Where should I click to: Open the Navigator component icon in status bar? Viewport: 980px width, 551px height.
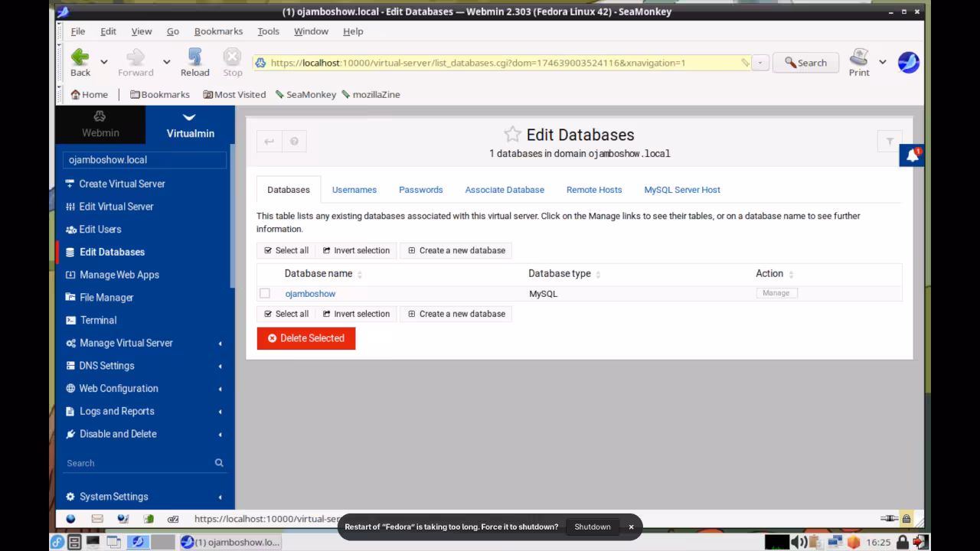pos(71,519)
